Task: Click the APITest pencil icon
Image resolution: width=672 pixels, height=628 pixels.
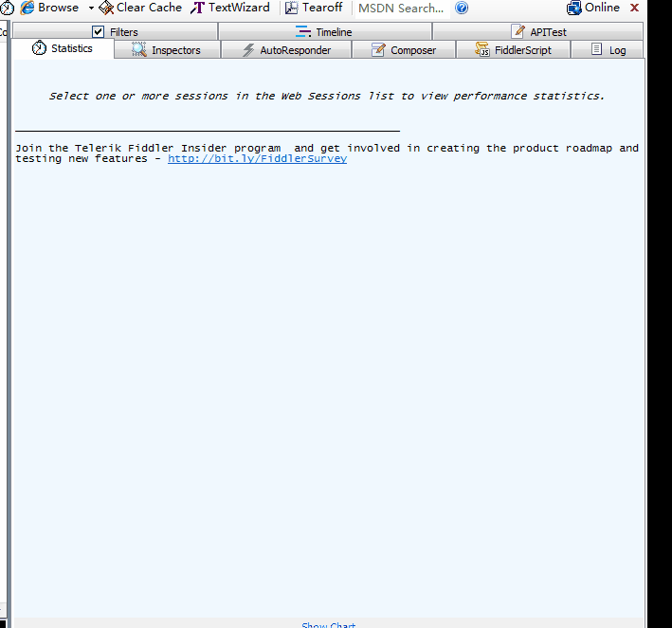Action: [x=518, y=31]
